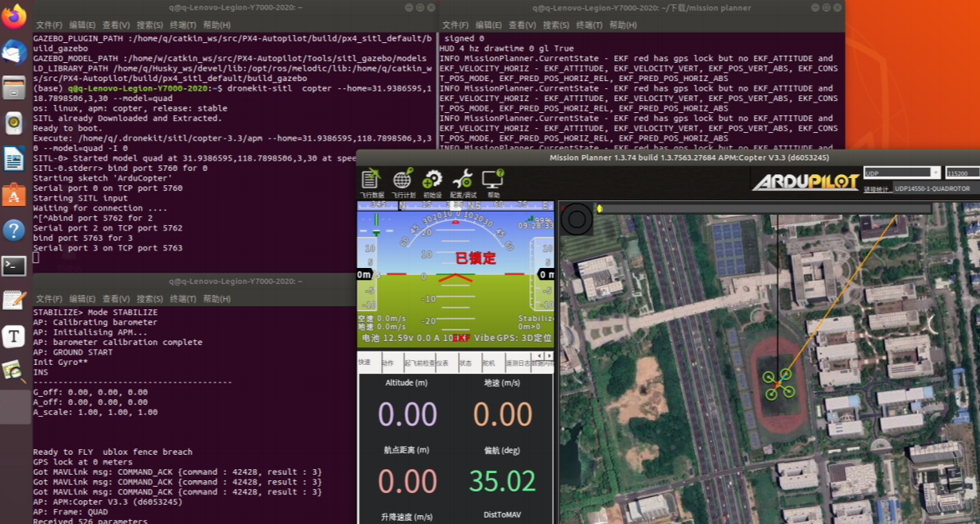Open Ubuntu Software from the dock
Viewport: 980px width, 524px height.
point(14,195)
